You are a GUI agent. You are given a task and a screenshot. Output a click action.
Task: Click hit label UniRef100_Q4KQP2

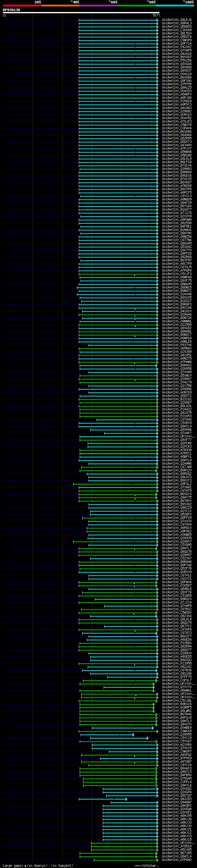coord(177,805)
